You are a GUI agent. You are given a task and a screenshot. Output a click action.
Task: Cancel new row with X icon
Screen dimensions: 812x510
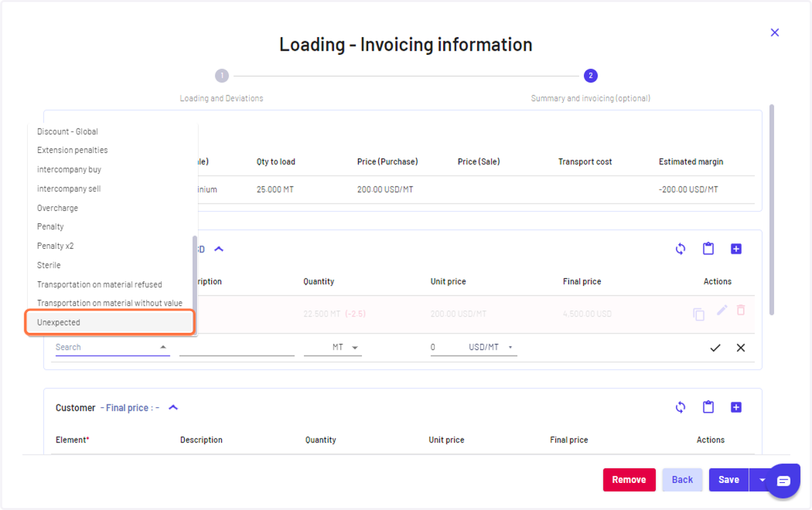[x=741, y=348]
